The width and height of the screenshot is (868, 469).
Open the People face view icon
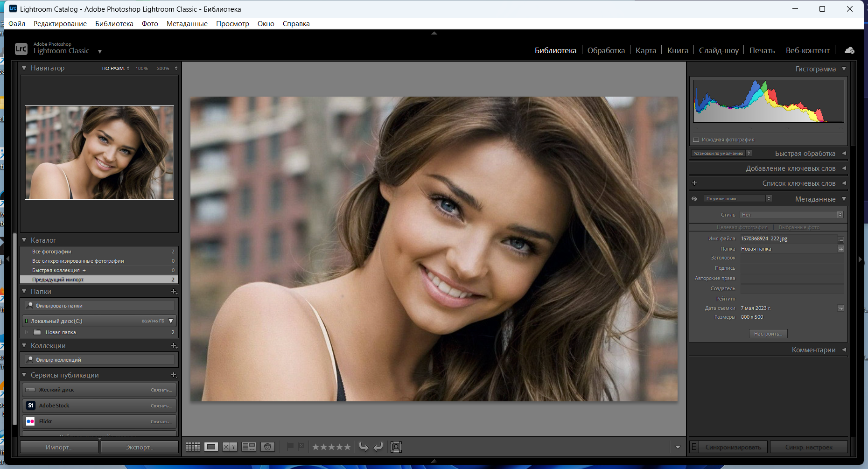tap(267, 447)
